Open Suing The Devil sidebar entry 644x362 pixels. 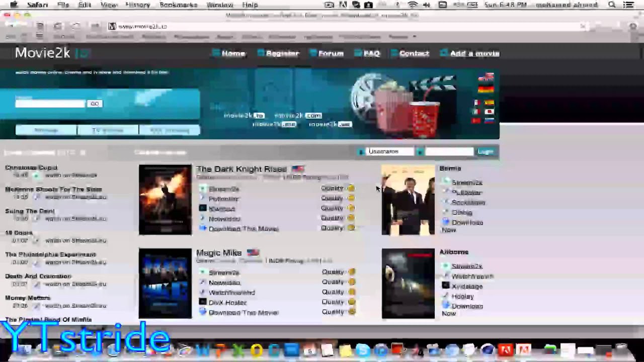(x=30, y=211)
